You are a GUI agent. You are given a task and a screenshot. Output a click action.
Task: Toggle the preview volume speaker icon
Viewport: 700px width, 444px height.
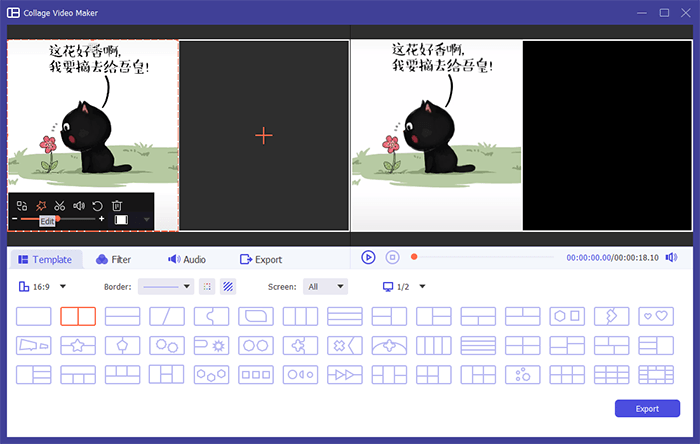point(671,257)
